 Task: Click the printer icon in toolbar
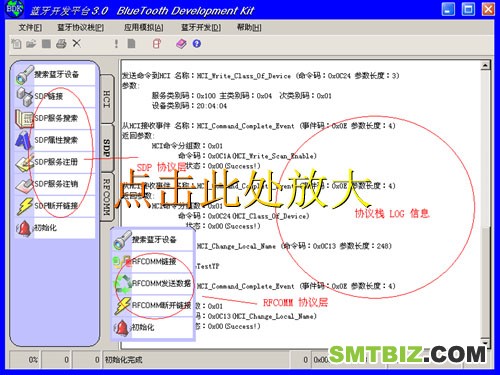point(61,44)
